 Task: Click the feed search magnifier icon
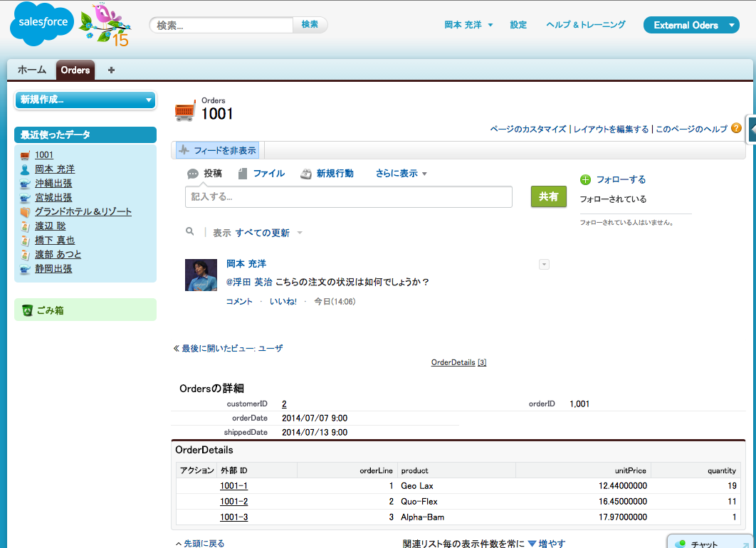(x=190, y=231)
